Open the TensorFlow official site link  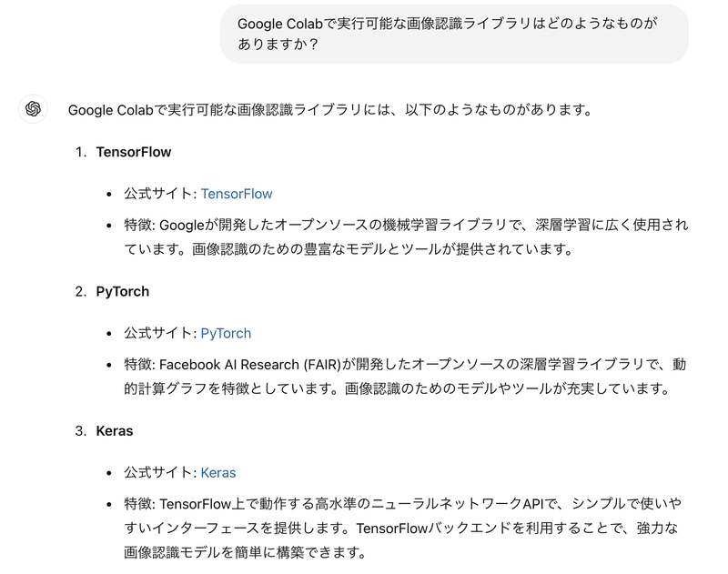pyautogui.click(x=237, y=194)
